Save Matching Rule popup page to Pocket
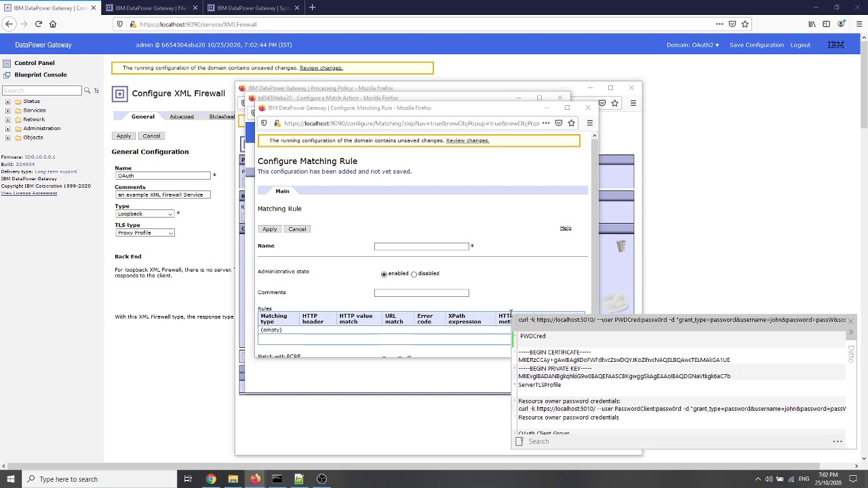 pyautogui.click(x=558, y=123)
